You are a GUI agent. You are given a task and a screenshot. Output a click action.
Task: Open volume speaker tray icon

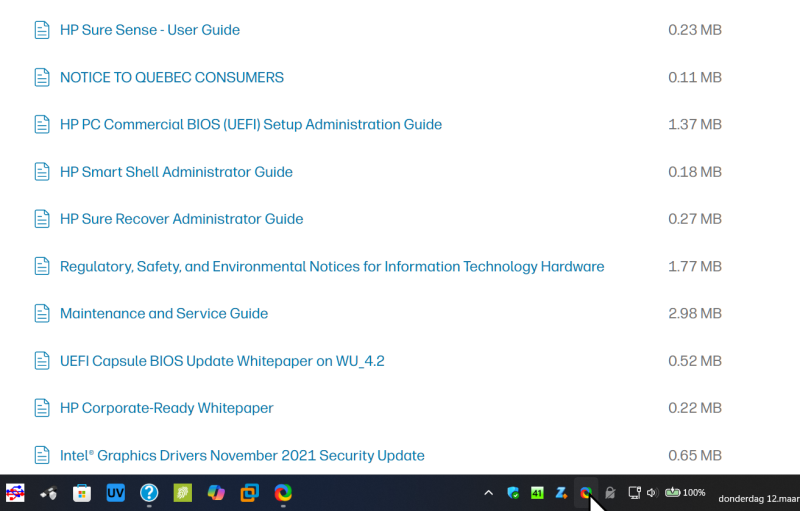[652, 493]
